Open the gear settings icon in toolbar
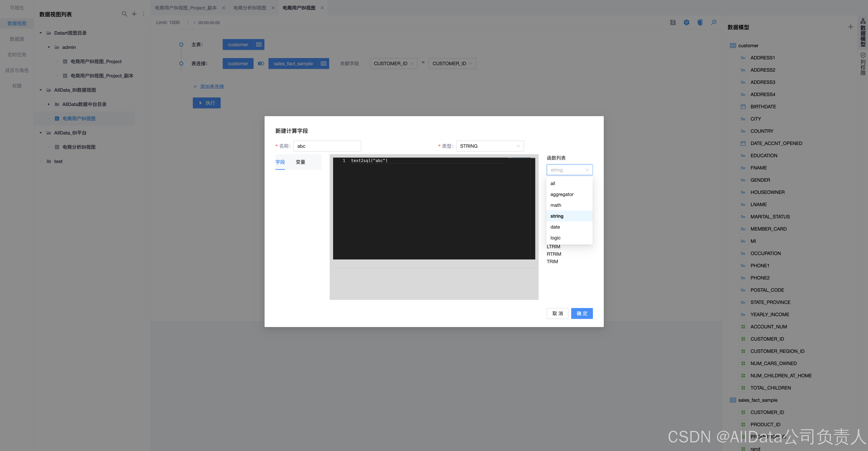 686,23
